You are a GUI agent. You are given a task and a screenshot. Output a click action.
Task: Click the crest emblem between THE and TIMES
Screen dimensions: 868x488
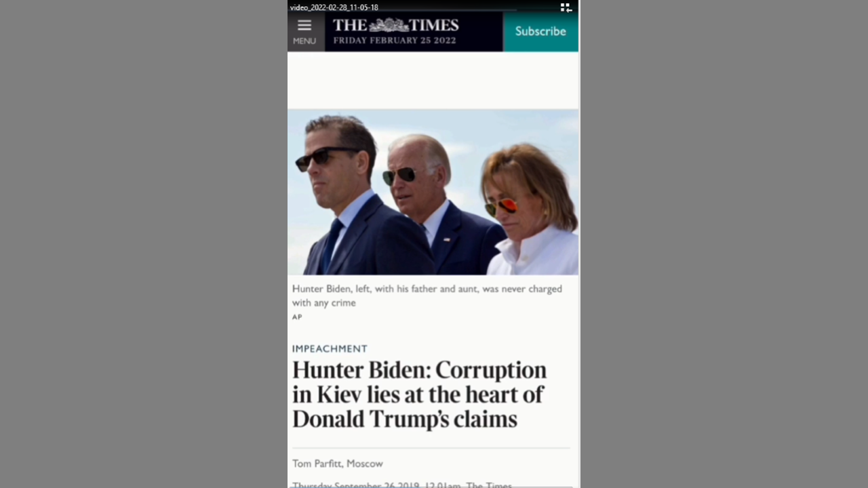(x=395, y=26)
